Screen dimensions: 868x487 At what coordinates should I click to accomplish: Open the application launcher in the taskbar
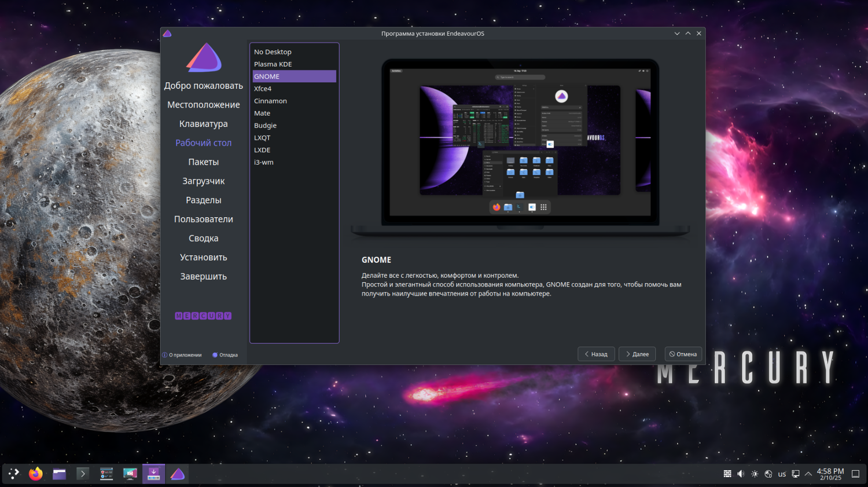[x=13, y=474]
